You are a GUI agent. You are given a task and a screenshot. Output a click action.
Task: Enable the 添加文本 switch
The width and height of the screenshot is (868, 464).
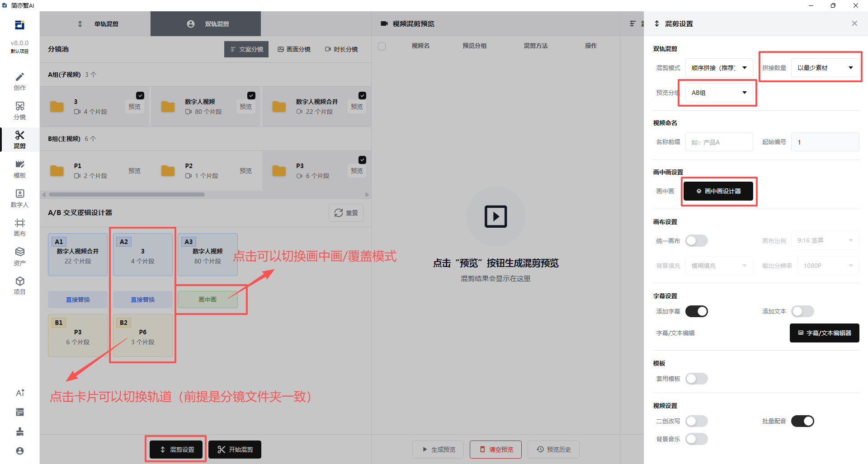802,311
